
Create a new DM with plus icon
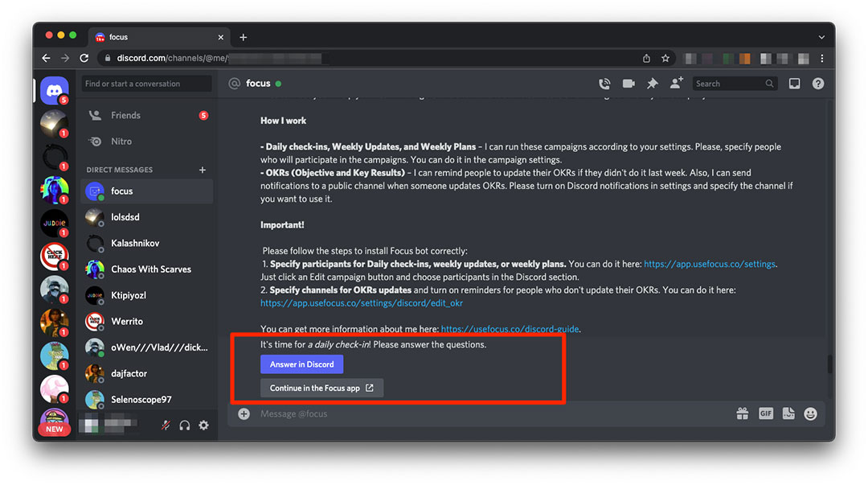[203, 170]
